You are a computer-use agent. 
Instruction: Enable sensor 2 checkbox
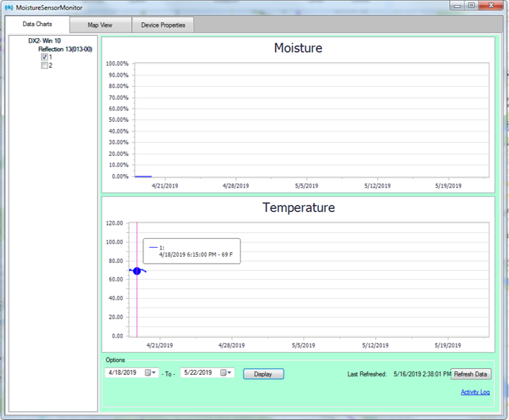45,66
